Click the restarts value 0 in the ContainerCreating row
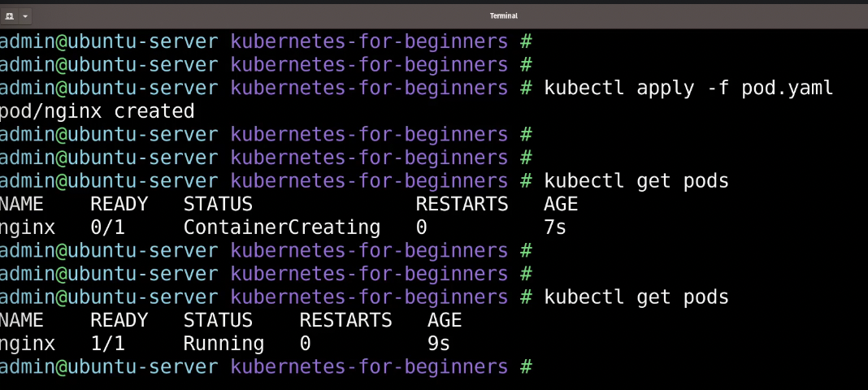Image resolution: width=868 pixels, height=390 pixels. (x=421, y=227)
